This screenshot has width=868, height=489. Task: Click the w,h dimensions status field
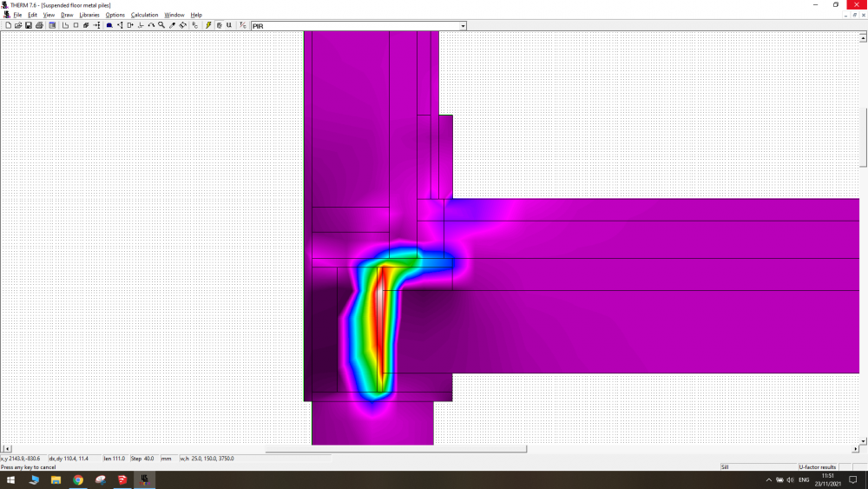(x=254, y=459)
